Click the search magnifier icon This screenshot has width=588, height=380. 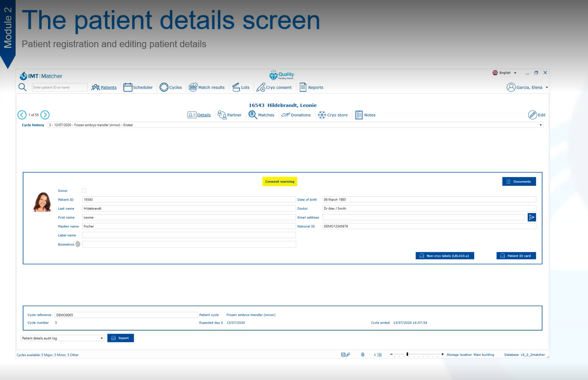click(x=23, y=87)
